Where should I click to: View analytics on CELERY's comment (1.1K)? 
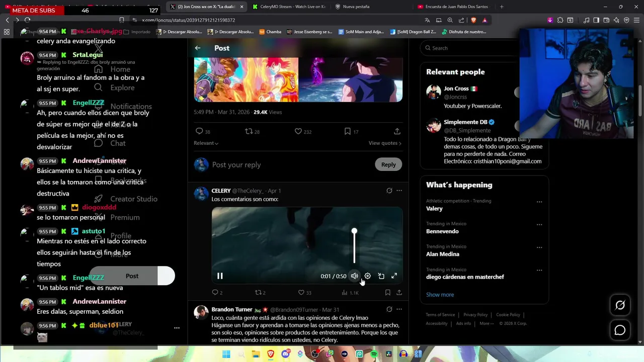pos(350,293)
